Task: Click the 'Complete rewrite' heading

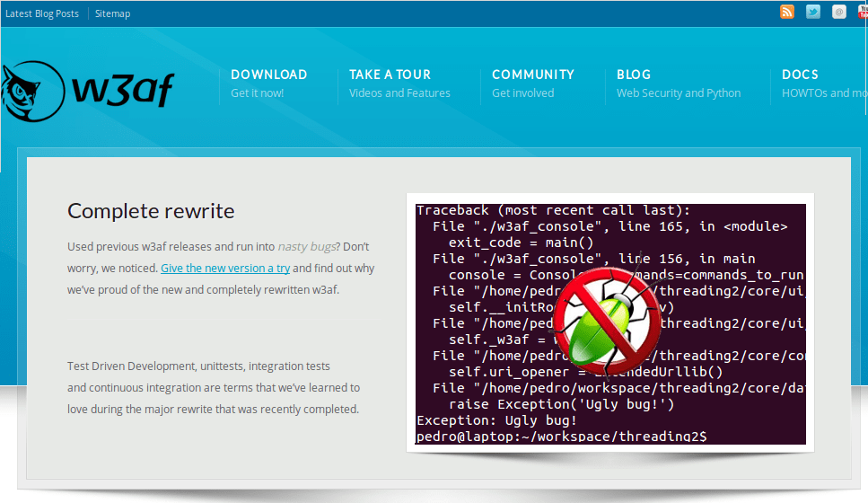Action: coord(151,211)
